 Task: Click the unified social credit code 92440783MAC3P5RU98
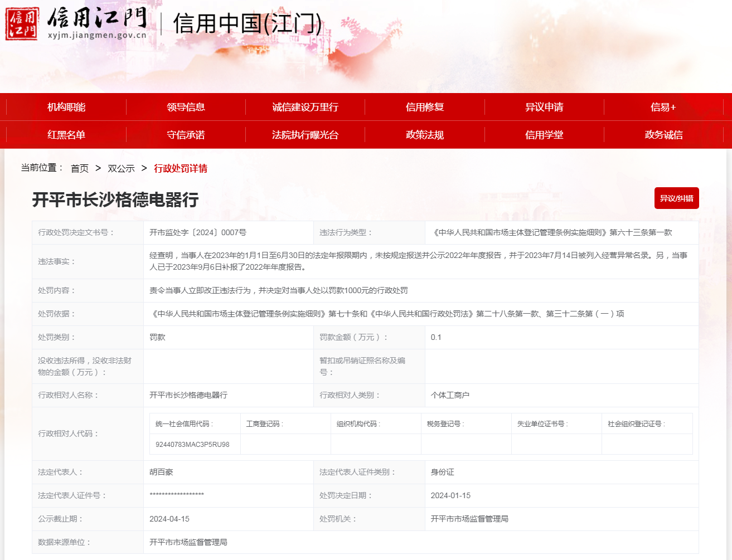pos(192,445)
